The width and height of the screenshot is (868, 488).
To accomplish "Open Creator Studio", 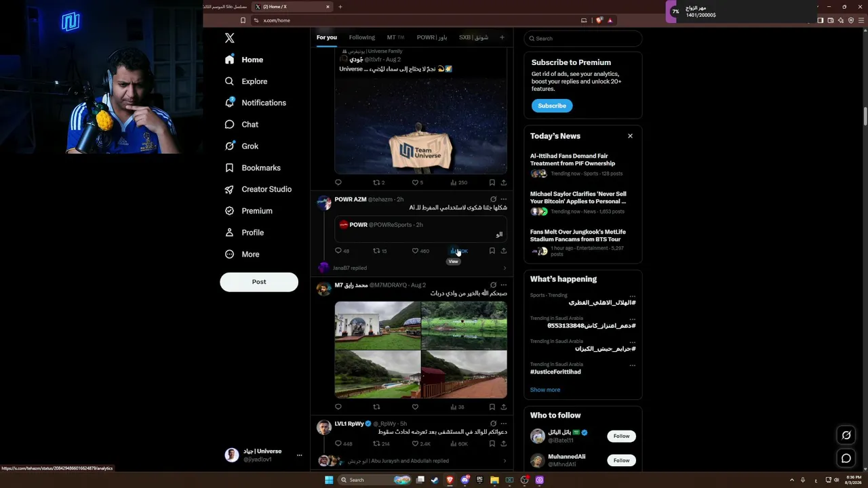I will click(258, 189).
